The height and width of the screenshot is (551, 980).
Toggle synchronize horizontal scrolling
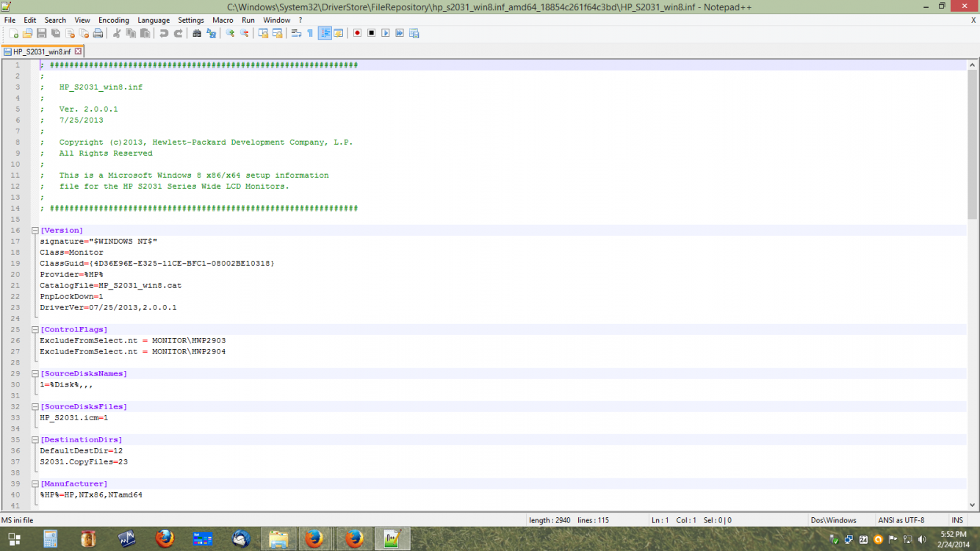277,34
